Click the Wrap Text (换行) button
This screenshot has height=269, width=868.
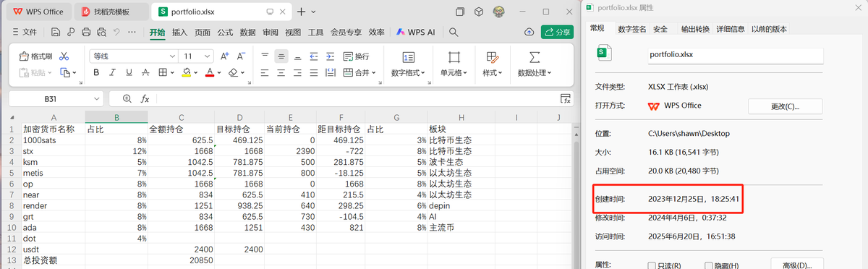point(356,56)
